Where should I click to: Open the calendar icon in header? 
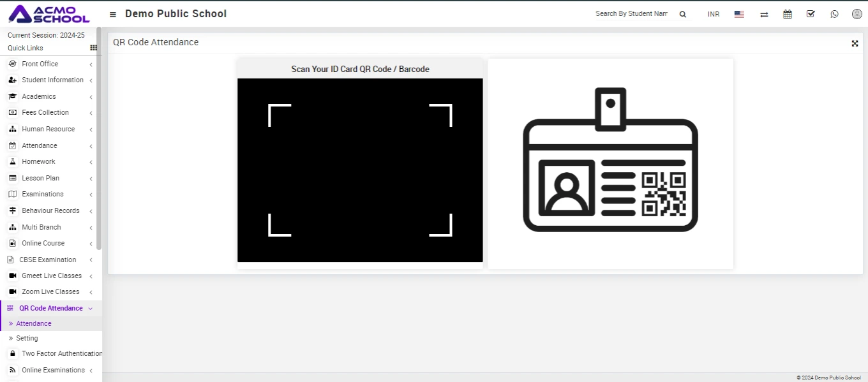tap(788, 14)
